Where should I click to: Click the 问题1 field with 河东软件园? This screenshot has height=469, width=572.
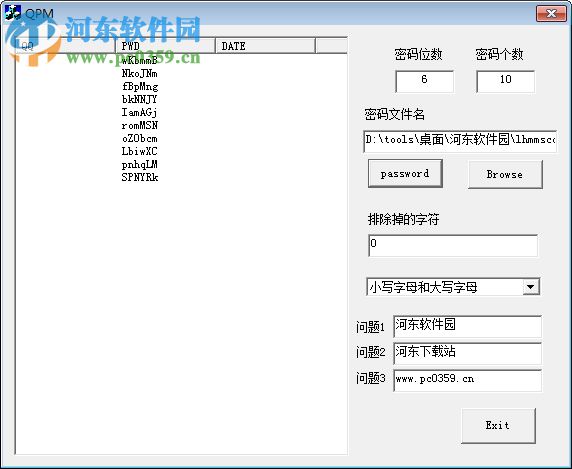pos(467,326)
